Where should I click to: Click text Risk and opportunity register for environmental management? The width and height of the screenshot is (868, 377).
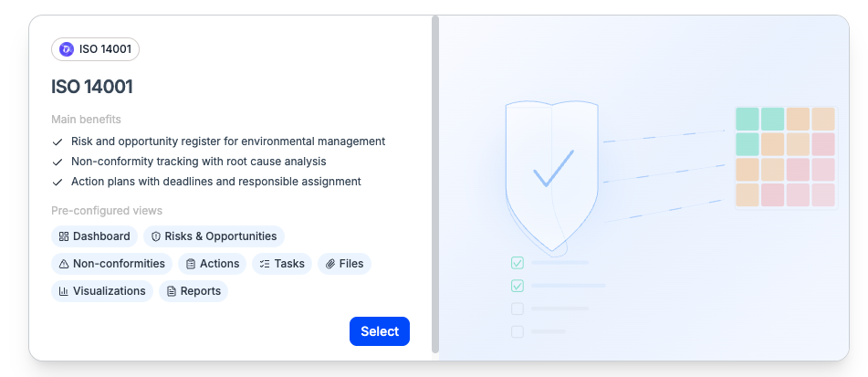pyautogui.click(x=228, y=141)
